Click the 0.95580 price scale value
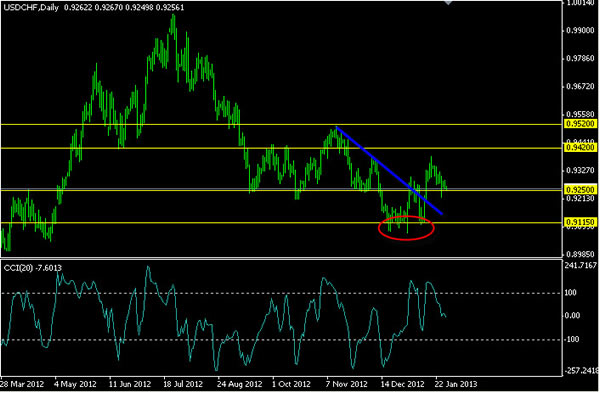The width and height of the screenshot is (600, 393). tap(581, 114)
